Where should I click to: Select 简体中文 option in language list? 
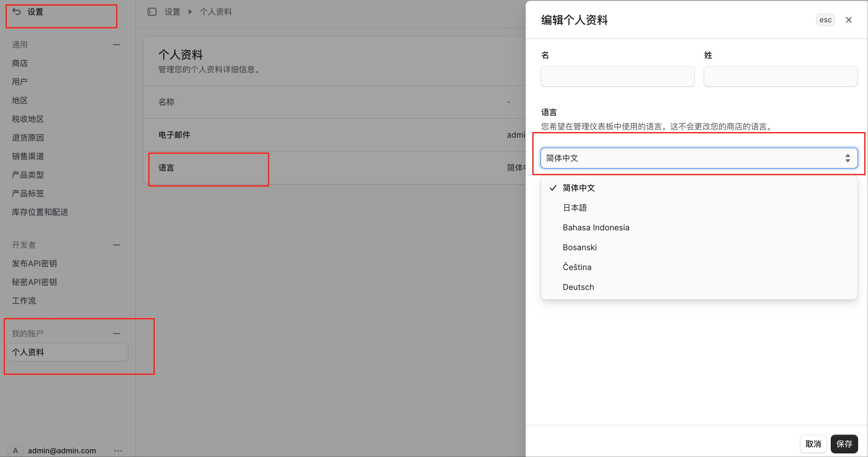click(x=699, y=188)
